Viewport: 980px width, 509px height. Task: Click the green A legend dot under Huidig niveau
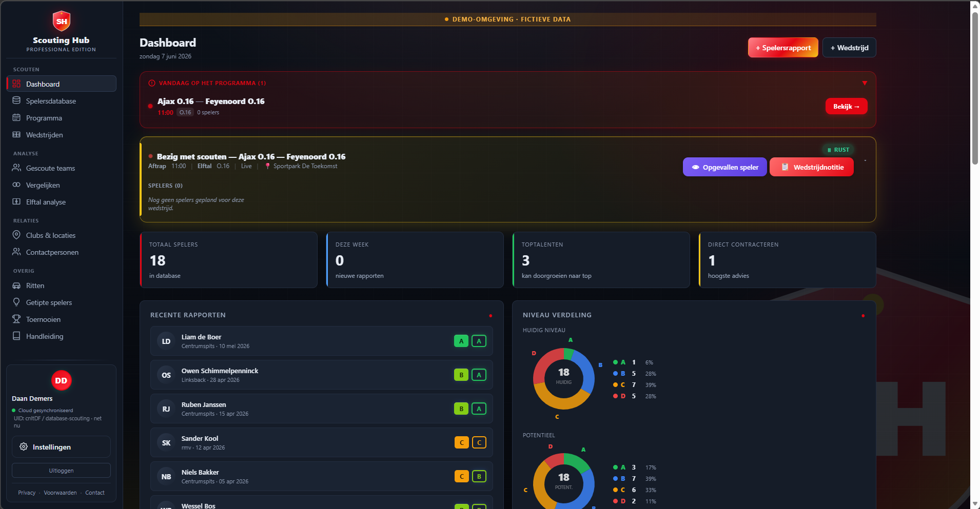615,362
